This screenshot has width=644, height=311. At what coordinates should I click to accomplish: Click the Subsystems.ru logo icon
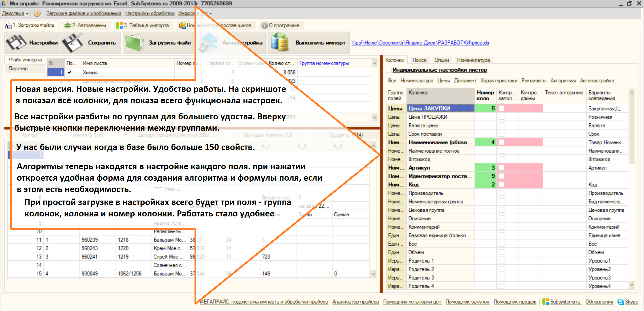pyautogui.click(x=546, y=302)
